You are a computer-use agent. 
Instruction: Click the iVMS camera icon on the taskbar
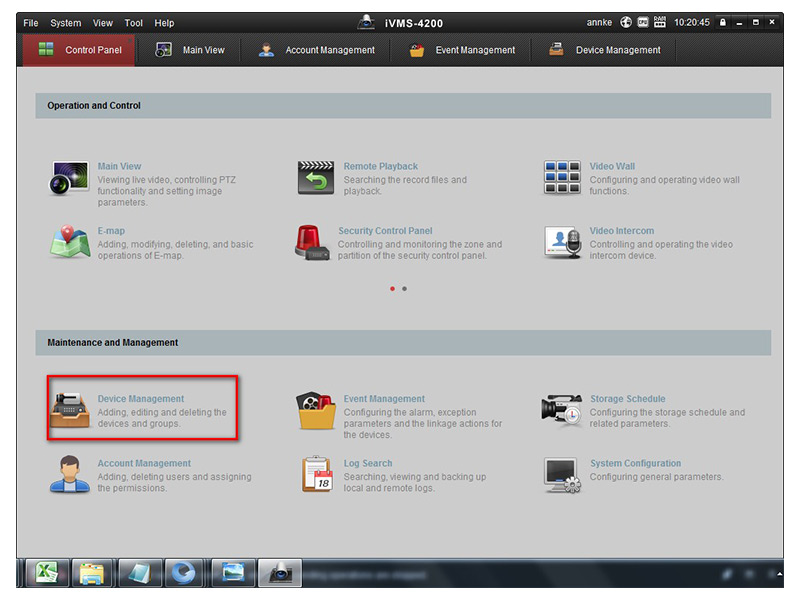(280, 573)
